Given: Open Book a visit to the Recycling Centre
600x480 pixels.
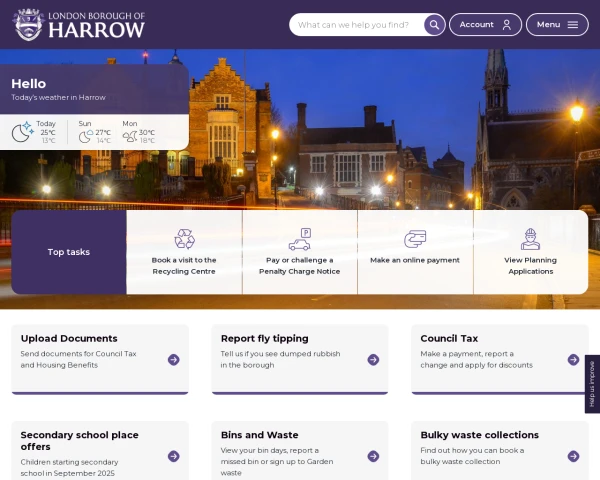Looking at the screenshot, I should [184, 252].
